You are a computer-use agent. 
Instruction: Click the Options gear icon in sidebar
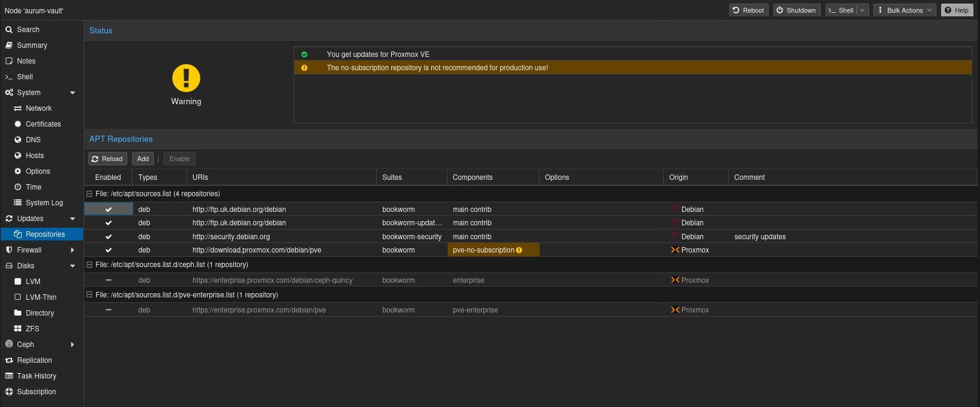pos(18,171)
